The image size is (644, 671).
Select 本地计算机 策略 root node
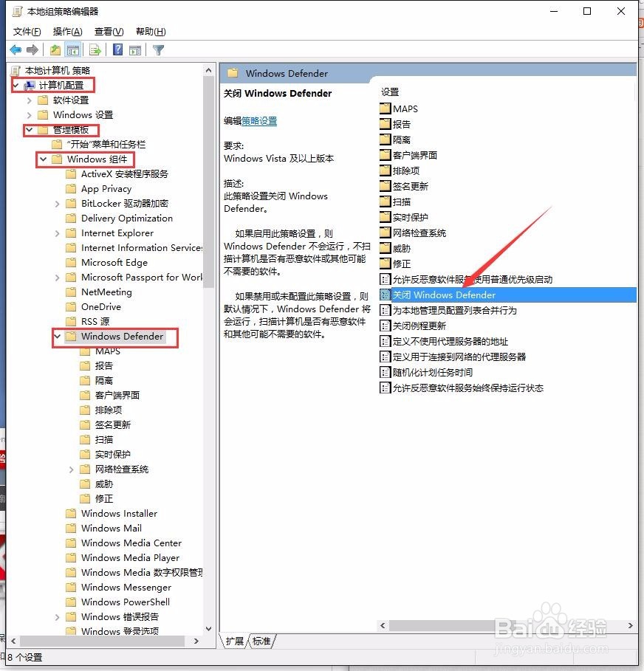pyautogui.click(x=58, y=71)
